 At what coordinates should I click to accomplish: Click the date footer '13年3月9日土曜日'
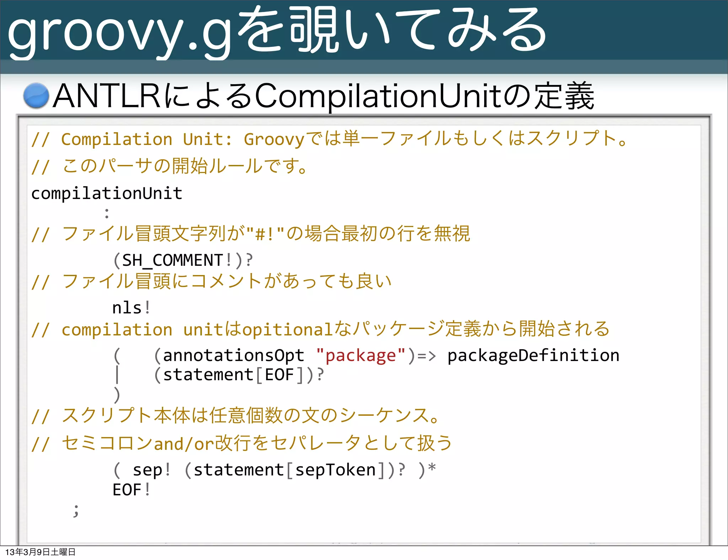(x=40, y=552)
